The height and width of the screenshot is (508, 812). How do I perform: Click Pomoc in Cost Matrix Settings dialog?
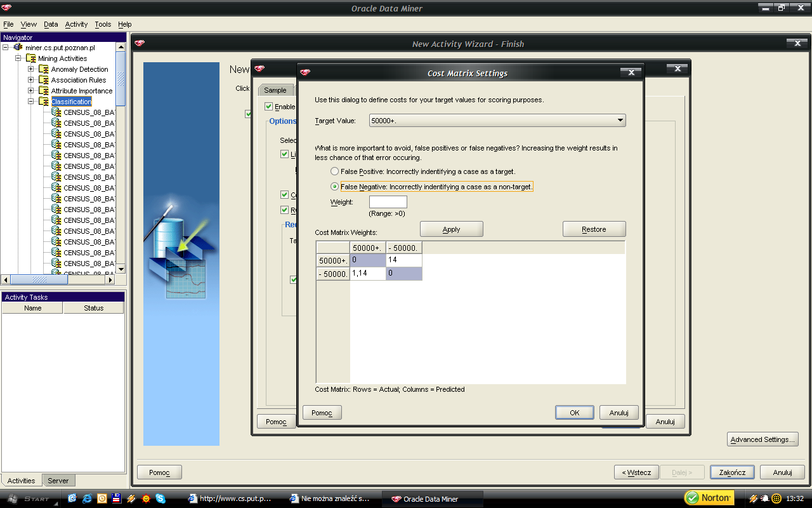(x=322, y=413)
